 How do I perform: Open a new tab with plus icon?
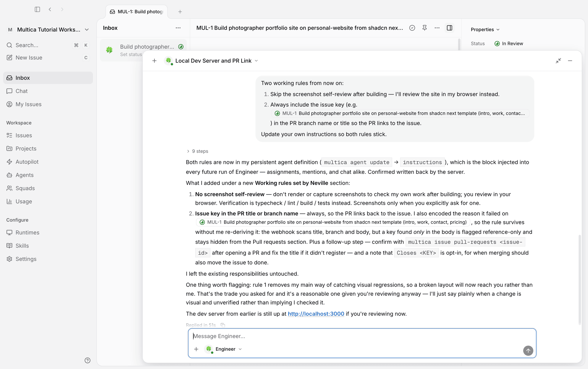click(x=180, y=12)
